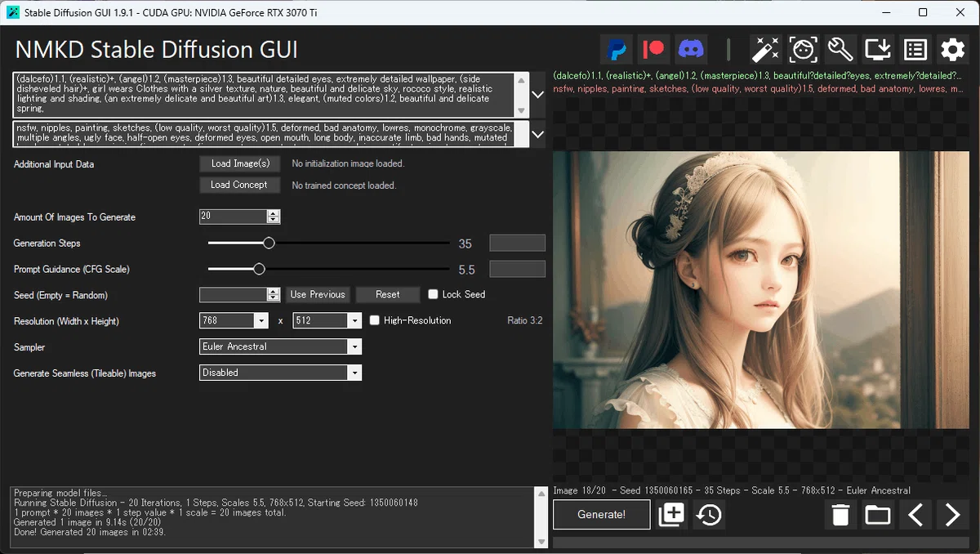The image size is (980, 554).
Task: Open the width 768 dropdown
Action: coord(261,321)
